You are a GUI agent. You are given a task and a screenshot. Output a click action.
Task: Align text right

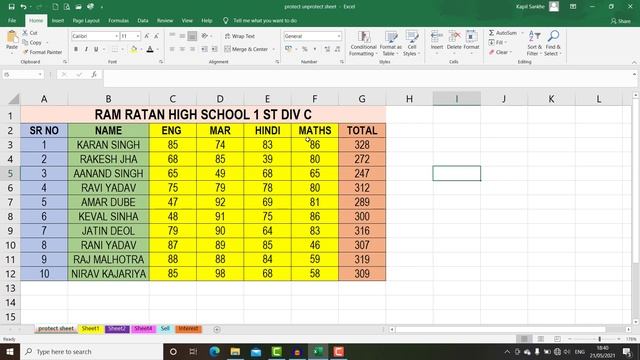tap(192, 49)
